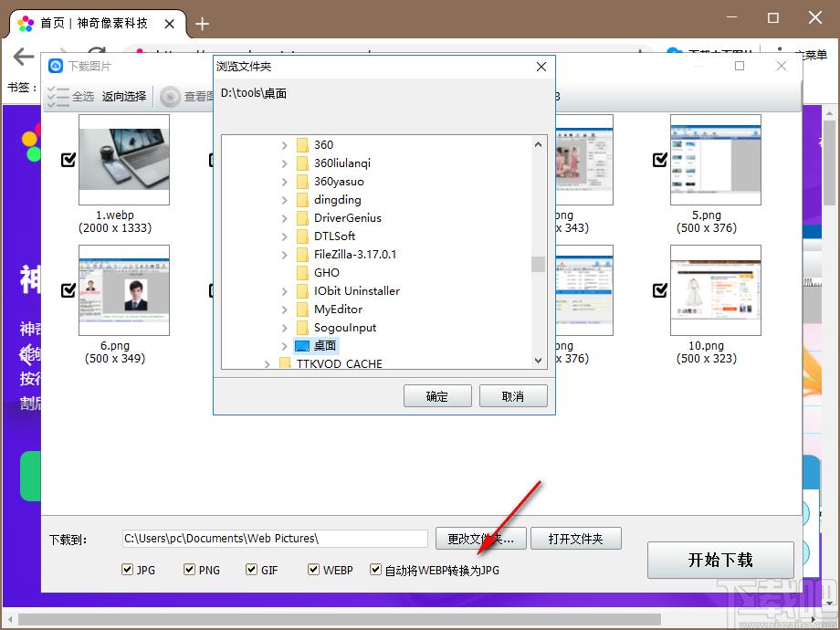This screenshot has height=630, width=840.
Task: Select the 360yasuo folder icon
Action: (x=302, y=182)
